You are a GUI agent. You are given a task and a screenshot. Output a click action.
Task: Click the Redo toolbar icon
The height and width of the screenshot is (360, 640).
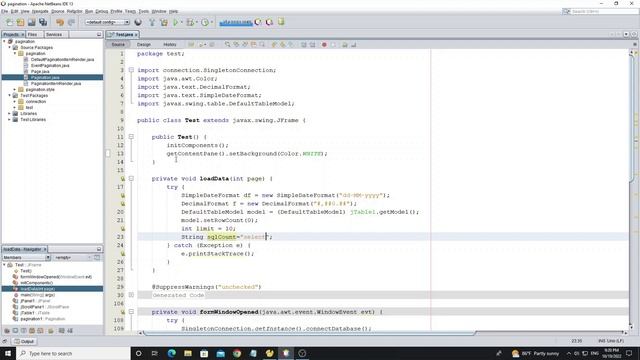pos(71,22)
